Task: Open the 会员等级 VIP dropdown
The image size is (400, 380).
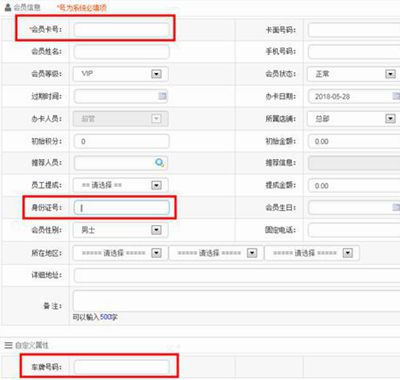Action: click(x=121, y=74)
